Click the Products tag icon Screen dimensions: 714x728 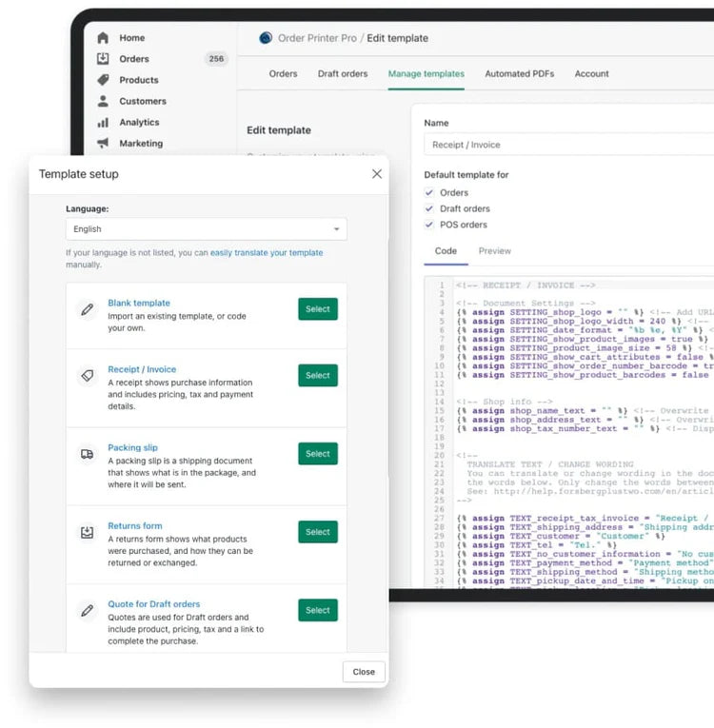103,80
